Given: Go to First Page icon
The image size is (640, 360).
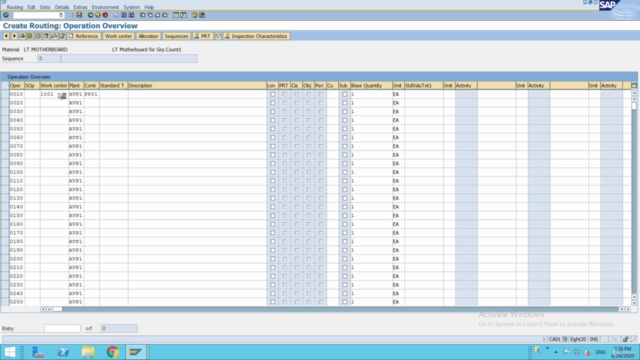Looking at the screenshot, I should click(x=142, y=15).
